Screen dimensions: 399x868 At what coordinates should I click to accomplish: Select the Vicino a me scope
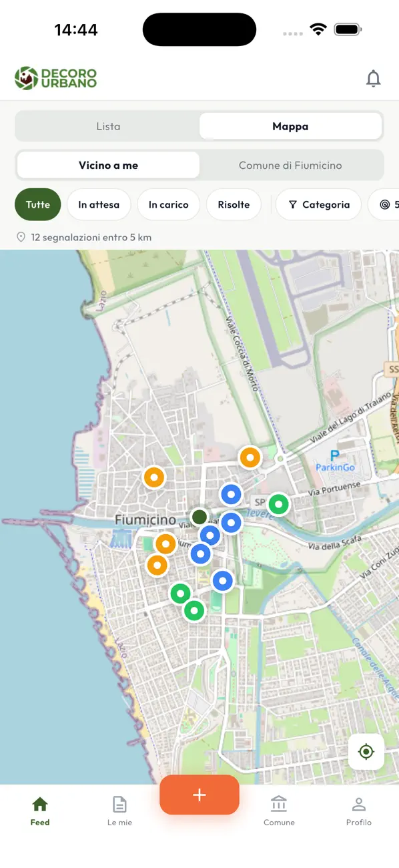pos(108,166)
